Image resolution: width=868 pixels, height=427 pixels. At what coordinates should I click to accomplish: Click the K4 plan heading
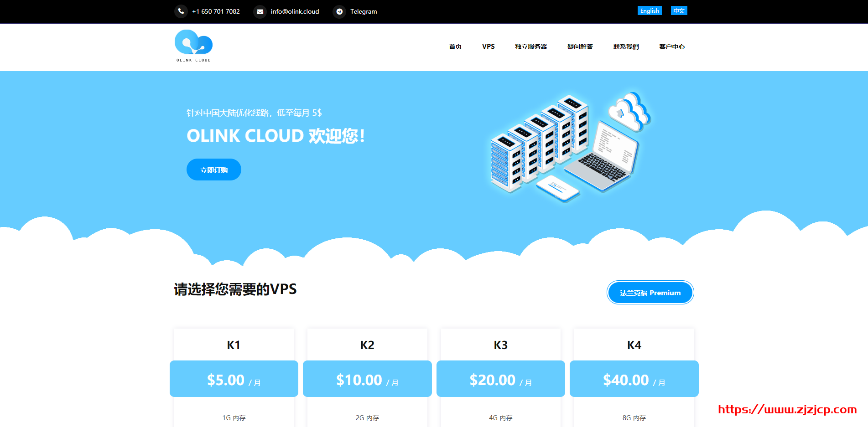coord(634,345)
